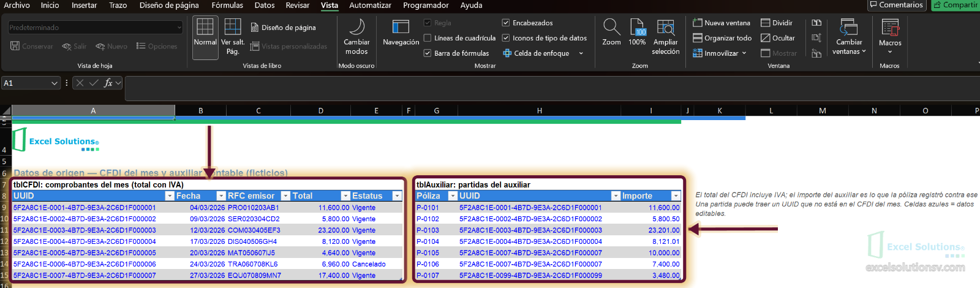
Task: Select column C header
Action: click(258, 111)
